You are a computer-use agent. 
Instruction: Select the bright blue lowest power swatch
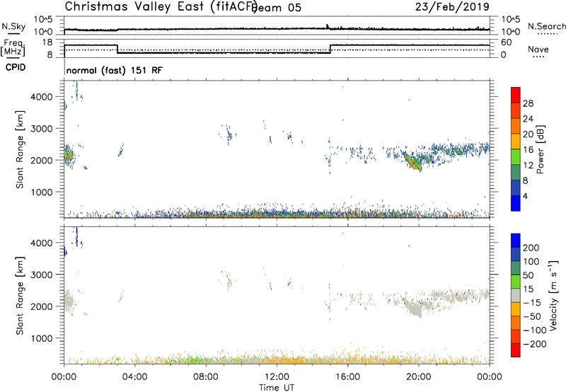pyautogui.click(x=516, y=203)
